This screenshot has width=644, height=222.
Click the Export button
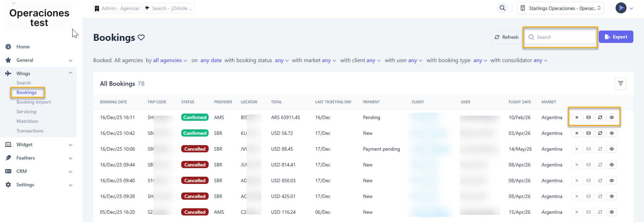point(616,37)
